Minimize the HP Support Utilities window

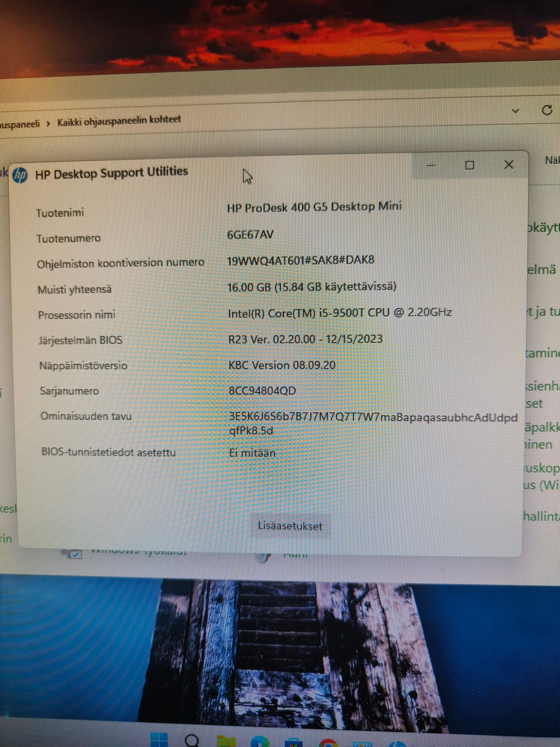pyautogui.click(x=431, y=165)
